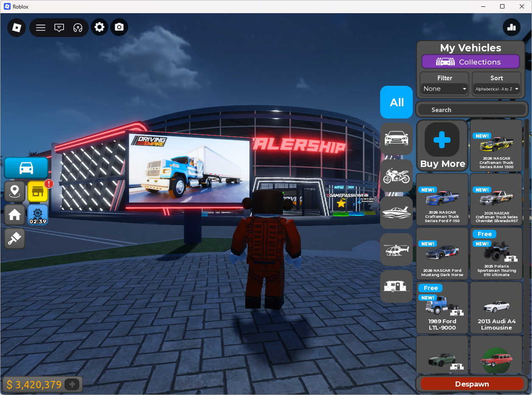
Task: Filter vehicles by boats category
Action: coord(396,212)
